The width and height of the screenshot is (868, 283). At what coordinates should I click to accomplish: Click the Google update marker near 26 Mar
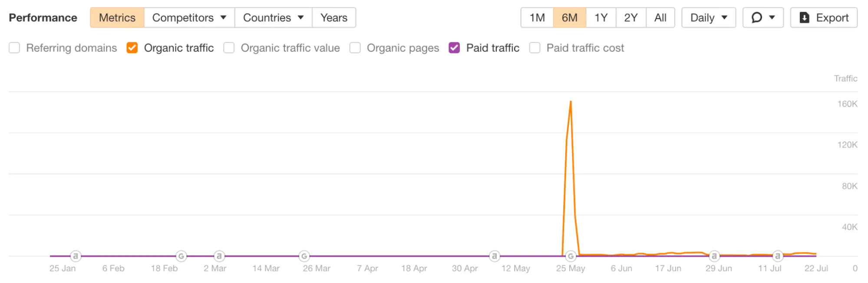click(x=304, y=256)
